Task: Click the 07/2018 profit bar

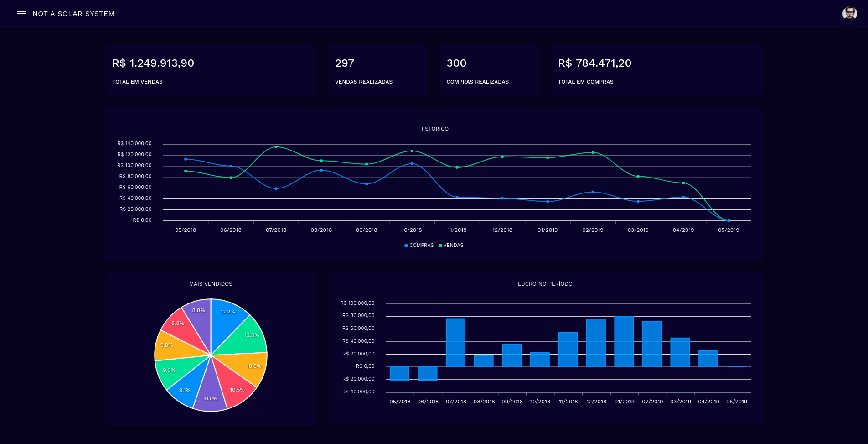Action: (x=455, y=342)
